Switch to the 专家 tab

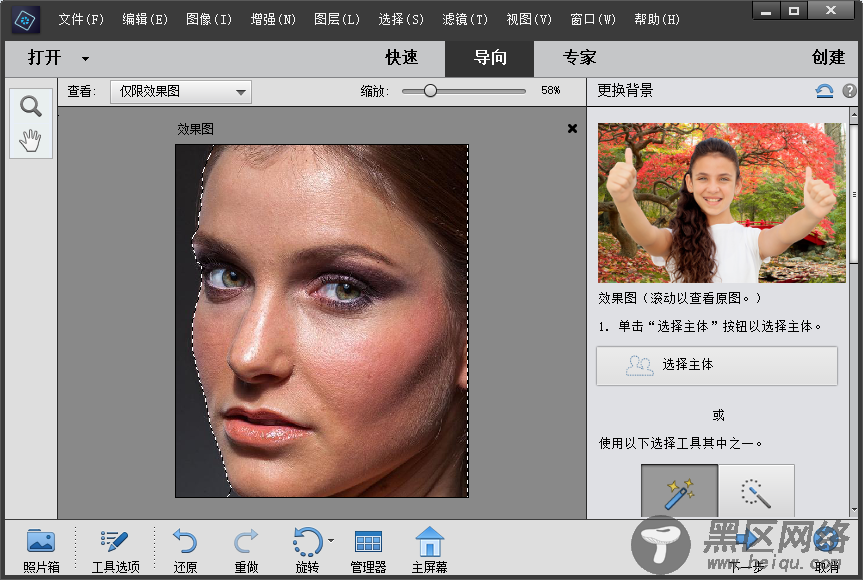[579, 58]
